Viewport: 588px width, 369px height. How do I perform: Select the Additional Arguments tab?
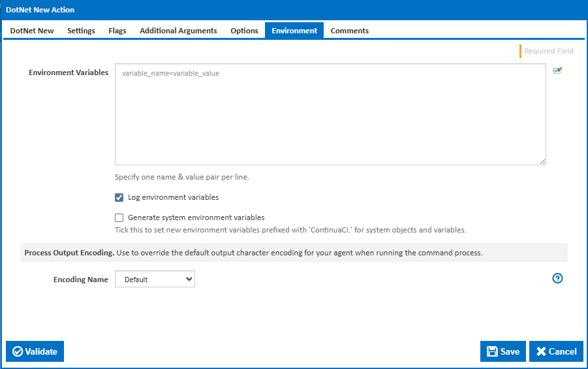pyautogui.click(x=178, y=31)
